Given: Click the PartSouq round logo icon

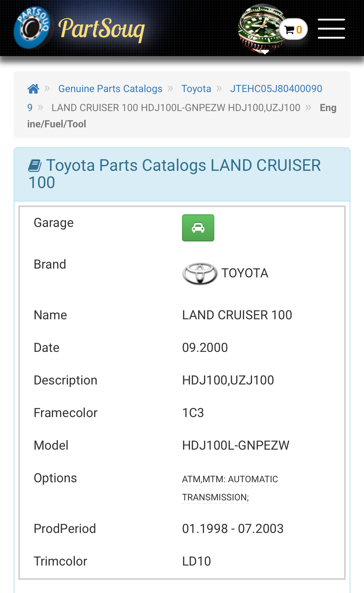Looking at the screenshot, I should pos(32,28).
